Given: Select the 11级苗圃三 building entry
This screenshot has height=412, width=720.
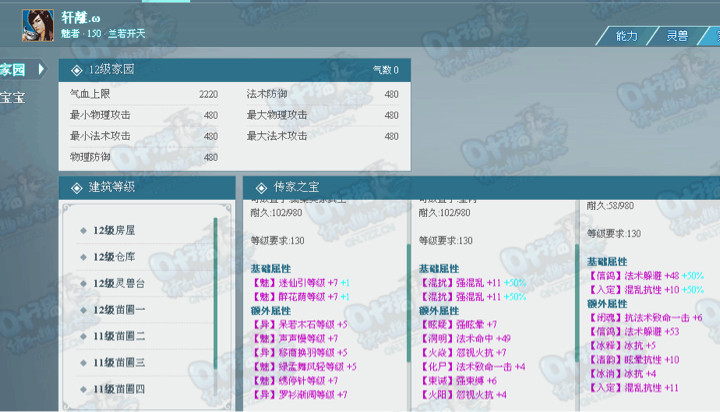Looking at the screenshot, I should tap(119, 362).
